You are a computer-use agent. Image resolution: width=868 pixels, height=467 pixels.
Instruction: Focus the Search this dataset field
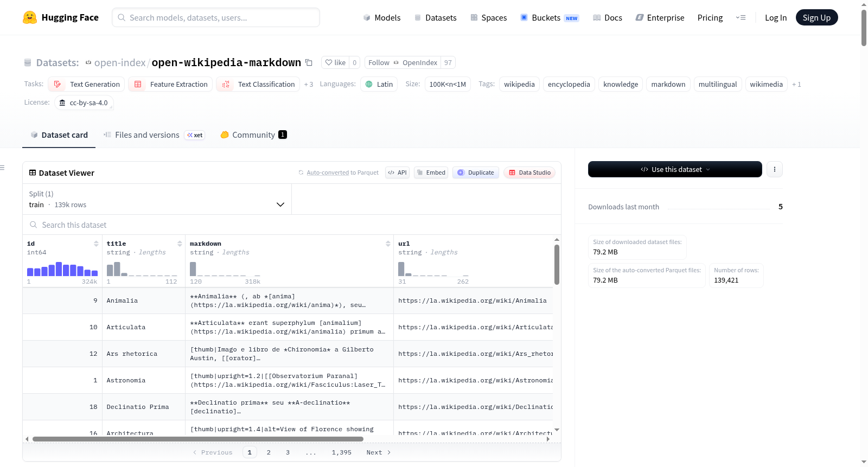tap(292, 225)
